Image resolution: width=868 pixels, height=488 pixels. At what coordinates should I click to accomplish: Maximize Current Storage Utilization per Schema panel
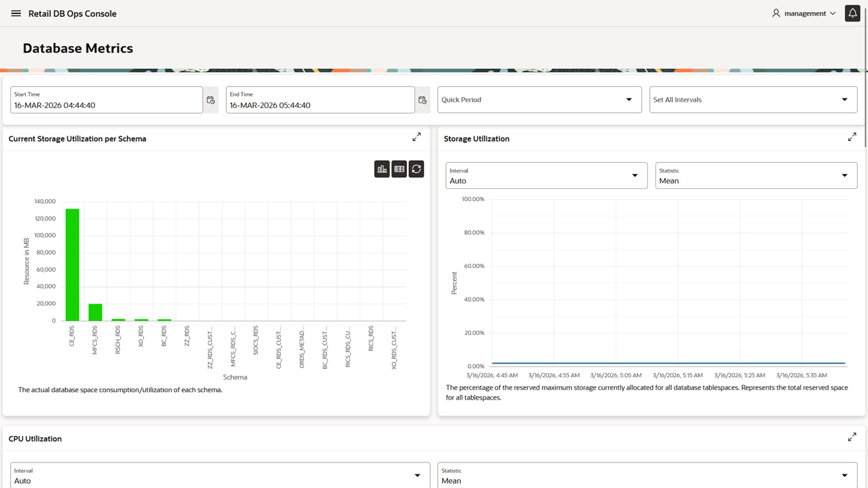(416, 137)
